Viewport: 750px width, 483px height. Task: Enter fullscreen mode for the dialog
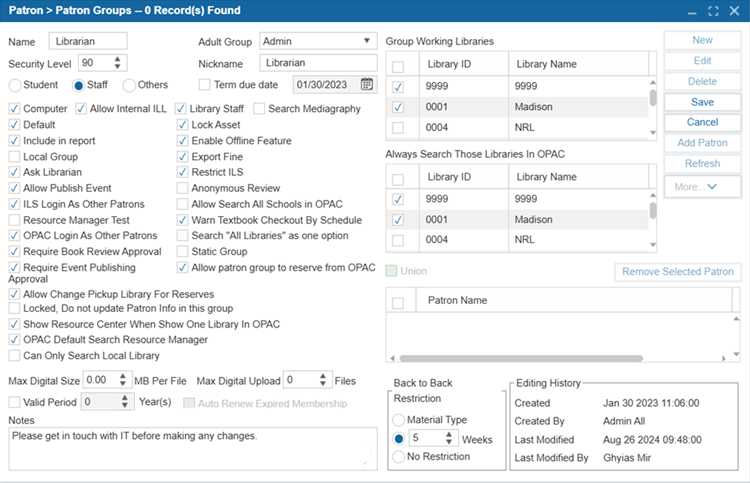(713, 11)
